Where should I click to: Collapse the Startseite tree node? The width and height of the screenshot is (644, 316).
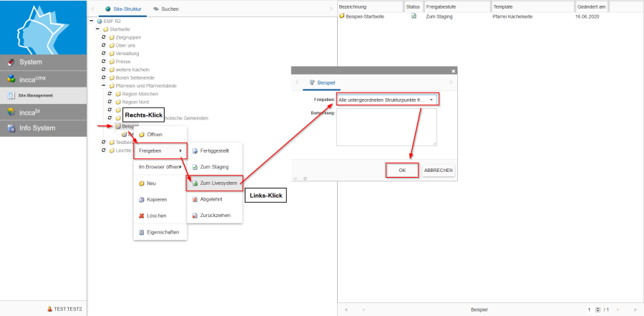coord(97,29)
